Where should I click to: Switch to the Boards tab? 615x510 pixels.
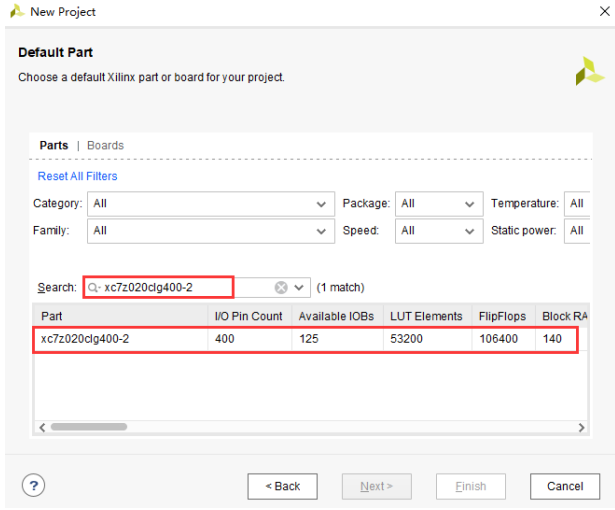point(105,145)
